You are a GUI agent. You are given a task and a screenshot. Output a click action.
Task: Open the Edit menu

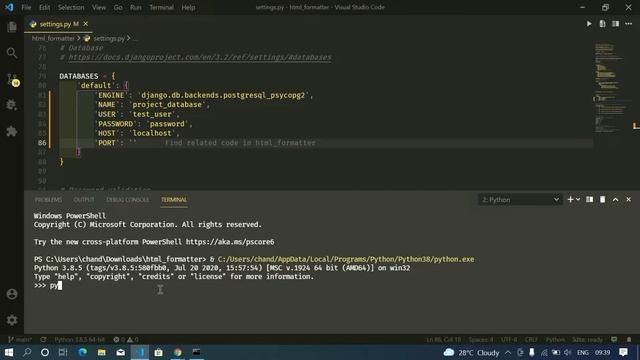click(x=44, y=7)
